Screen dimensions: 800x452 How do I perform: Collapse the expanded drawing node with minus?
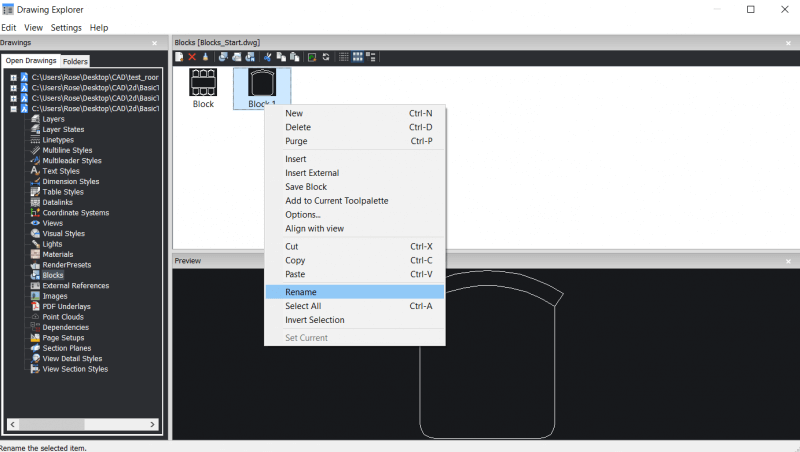[14, 109]
